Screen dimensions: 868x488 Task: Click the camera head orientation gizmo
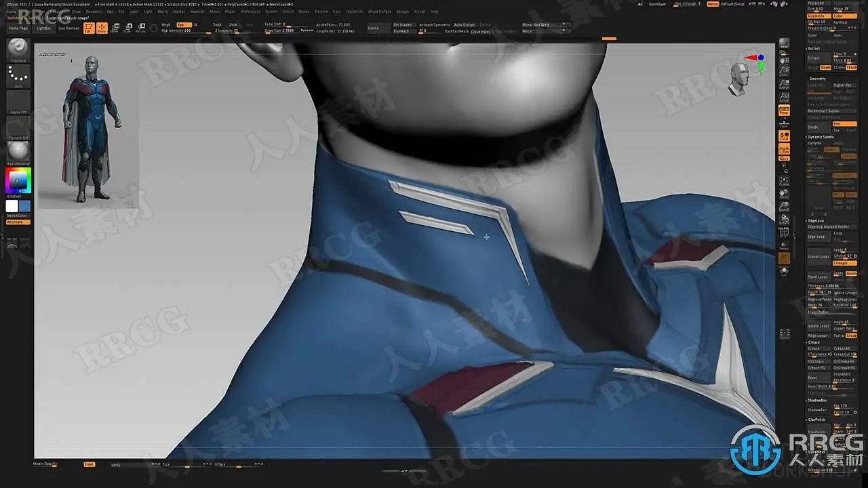(x=741, y=80)
